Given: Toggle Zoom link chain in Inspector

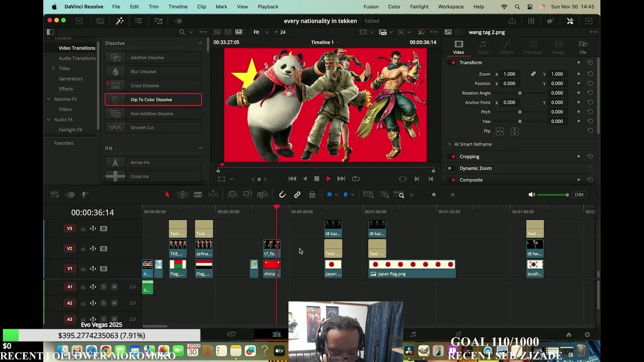Looking at the screenshot, I should point(533,74).
